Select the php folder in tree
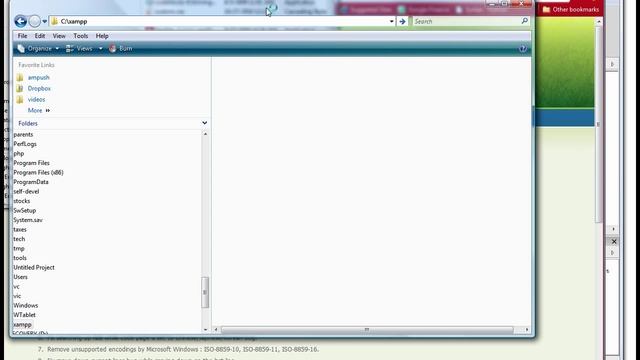The width and height of the screenshot is (640, 360). click(x=19, y=153)
